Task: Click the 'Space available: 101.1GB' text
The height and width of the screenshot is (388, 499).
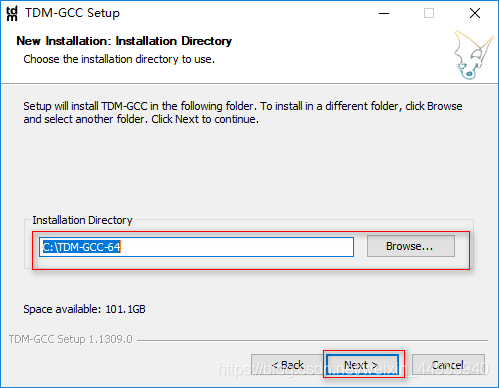Action: [x=84, y=309]
